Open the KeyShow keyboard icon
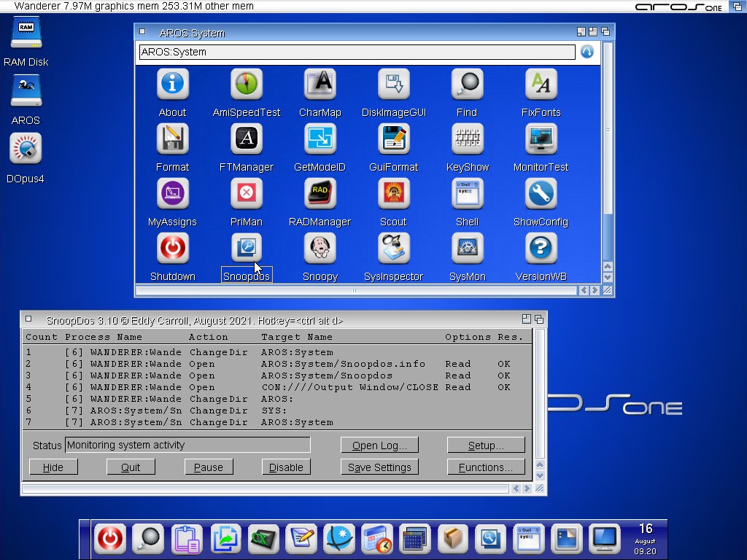Screen dimensions: 747x560 [x=467, y=140]
